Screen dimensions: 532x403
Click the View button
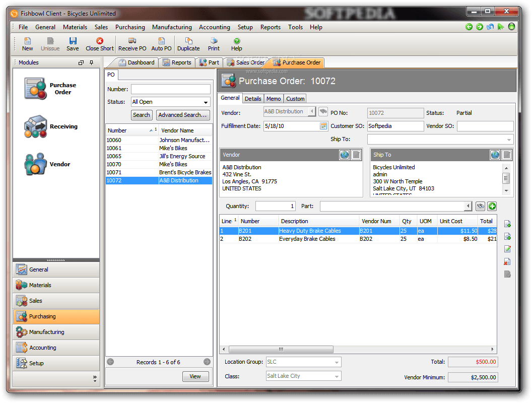tap(195, 376)
